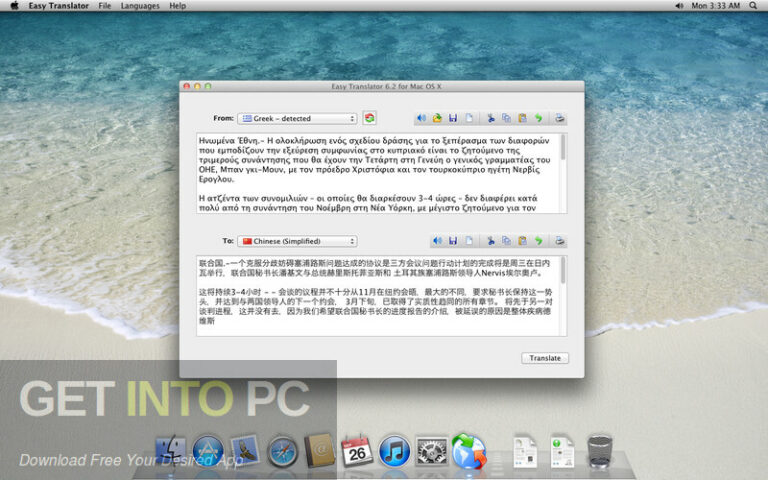Viewport: 768px width, 480px height.
Task: Paste into the translation box using the clipboard icon
Action: pos(523,240)
